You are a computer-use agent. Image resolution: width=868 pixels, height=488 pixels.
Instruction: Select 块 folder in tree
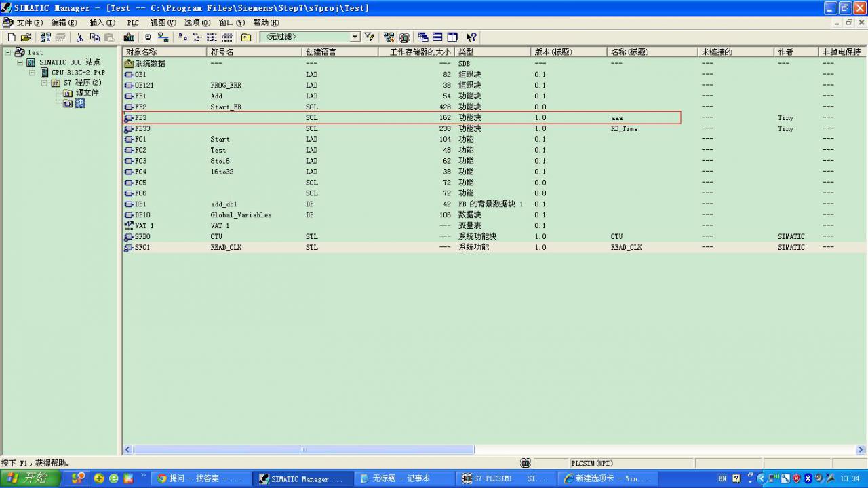[80, 103]
